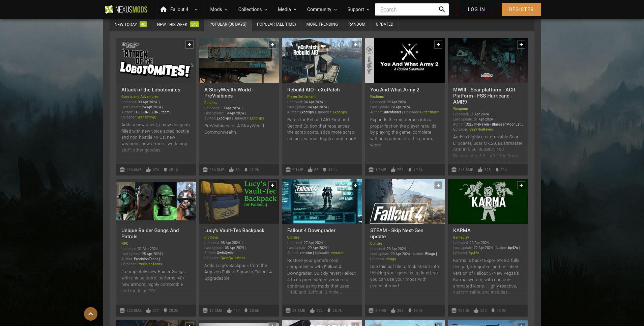Open STEAM Skip Next-Gen update title

pyautogui.click(x=397, y=234)
